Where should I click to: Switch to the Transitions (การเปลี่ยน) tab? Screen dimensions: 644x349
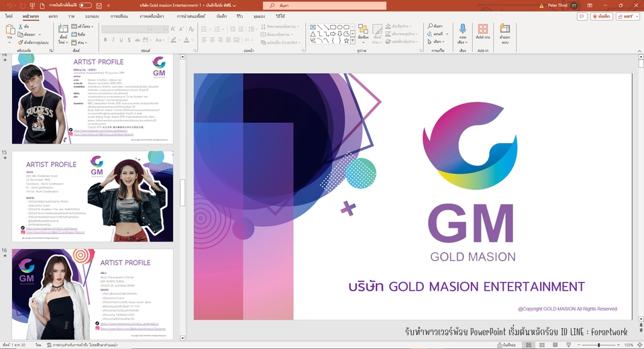coord(119,16)
